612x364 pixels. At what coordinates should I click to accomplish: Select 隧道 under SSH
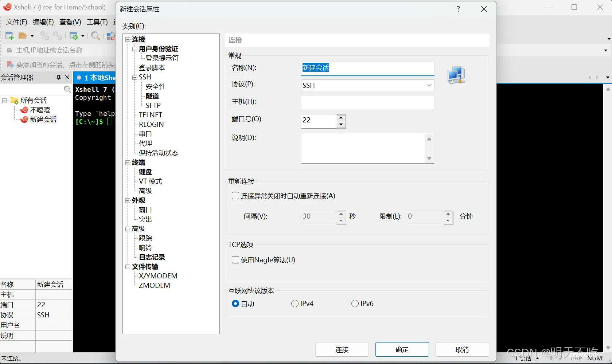pos(152,96)
